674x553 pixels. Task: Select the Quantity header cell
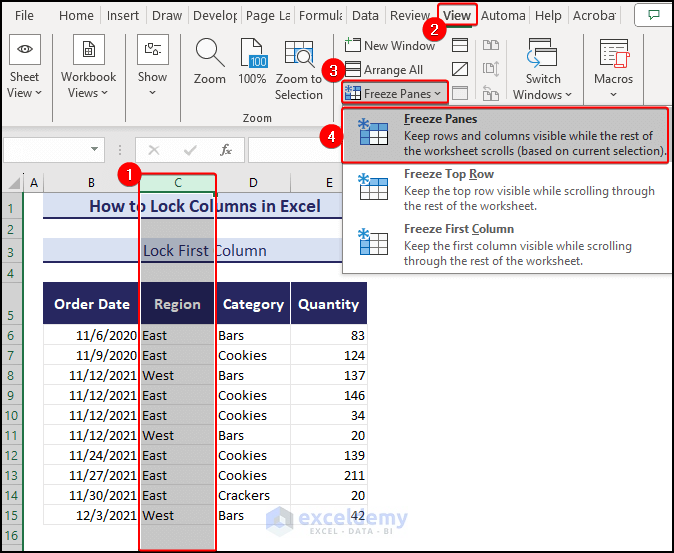pyautogui.click(x=329, y=303)
